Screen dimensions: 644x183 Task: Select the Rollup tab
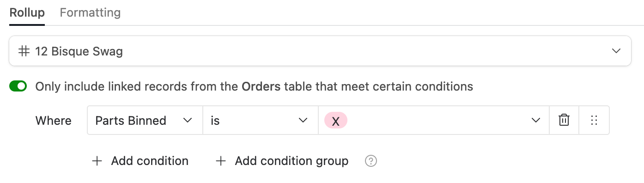[27, 12]
